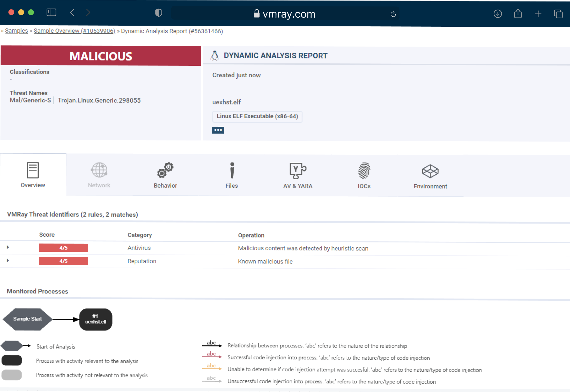Click the Score column header
The width and height of the screenshot is (570, 392).
coord(47,235)
